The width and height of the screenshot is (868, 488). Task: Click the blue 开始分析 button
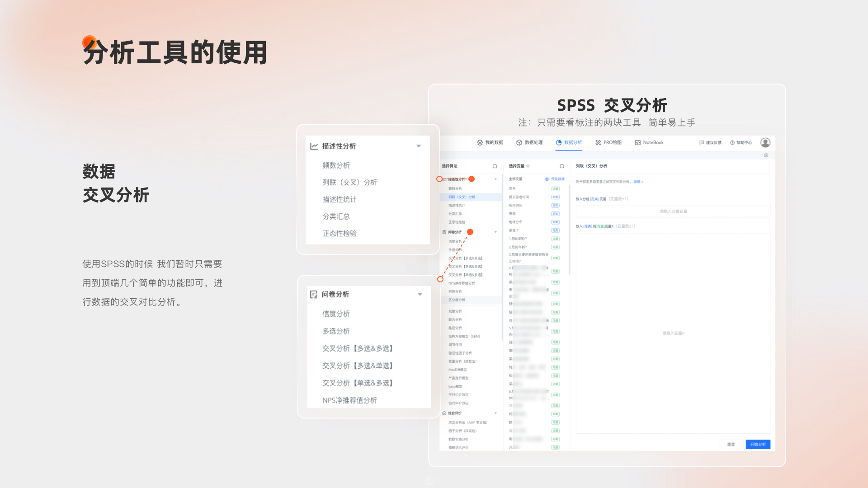pos(758,445)
